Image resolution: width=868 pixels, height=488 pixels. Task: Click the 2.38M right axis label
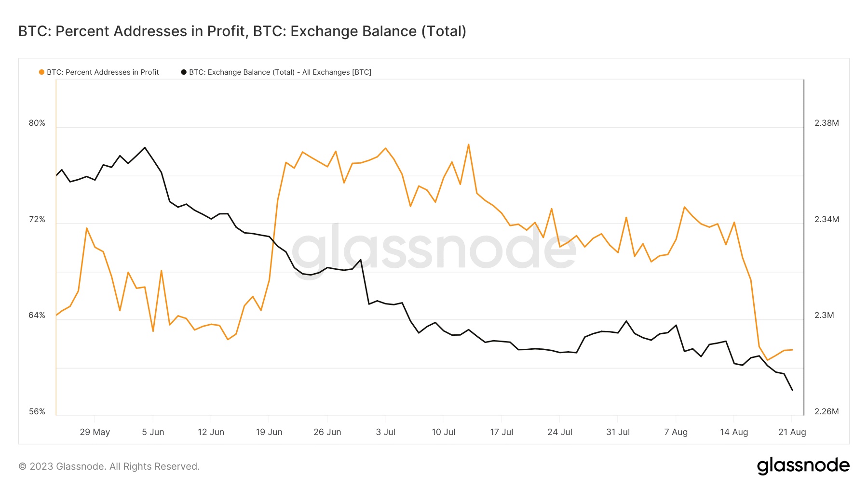pos(827,123)
